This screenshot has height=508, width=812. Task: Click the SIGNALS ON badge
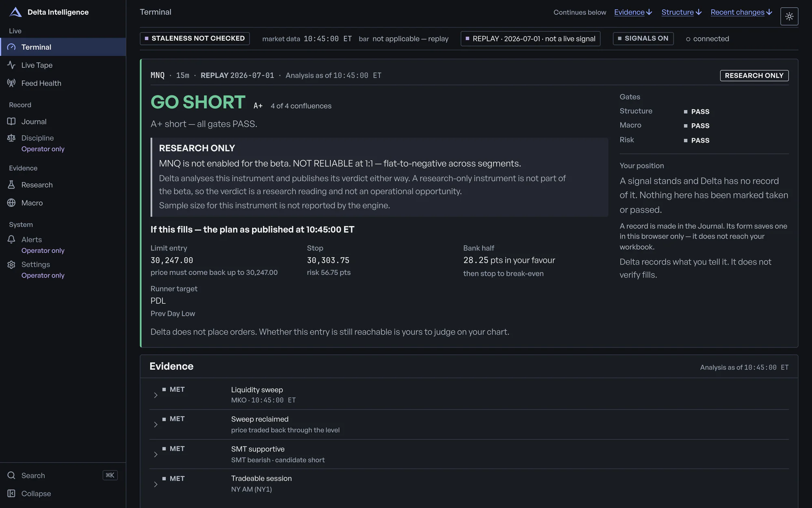click(x=643, y=39)
